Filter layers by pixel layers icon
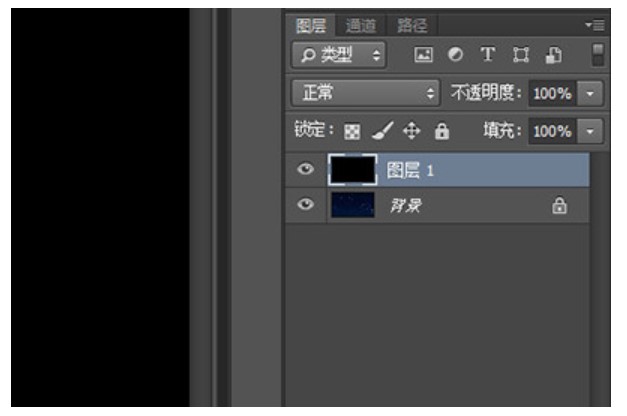 (x=423, y=55)
